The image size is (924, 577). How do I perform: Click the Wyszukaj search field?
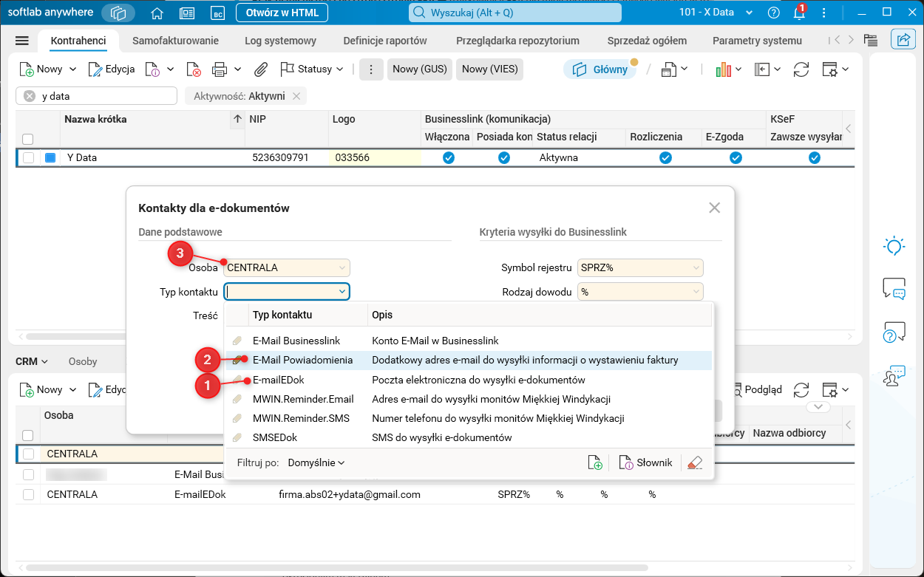515,13
